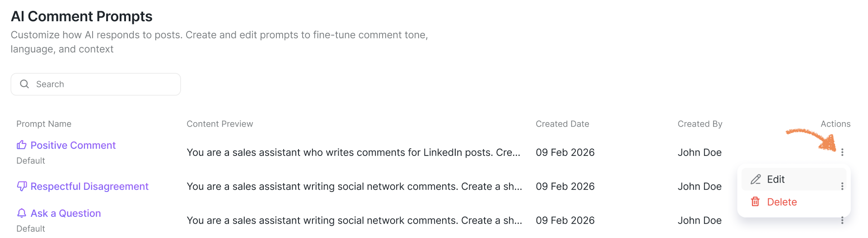Click the Prompt Name column header
The image size is (868, 238).
[x=44, y=124]
